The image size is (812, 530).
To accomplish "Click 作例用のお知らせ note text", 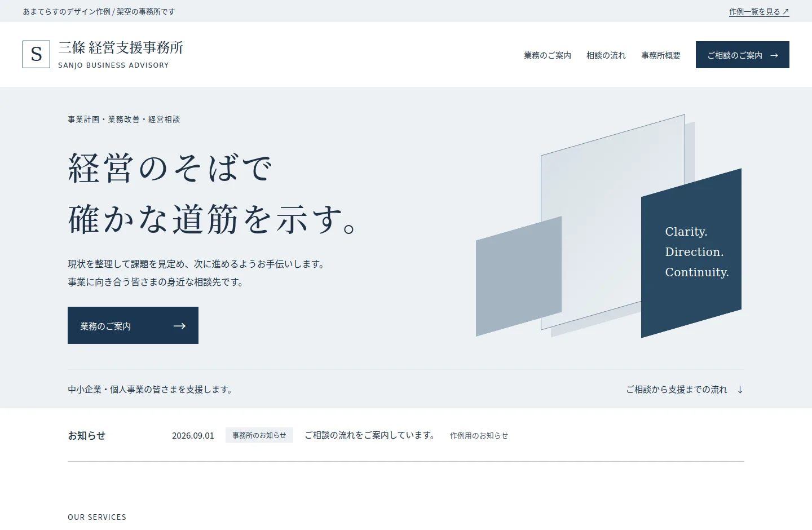I will 479,435.
